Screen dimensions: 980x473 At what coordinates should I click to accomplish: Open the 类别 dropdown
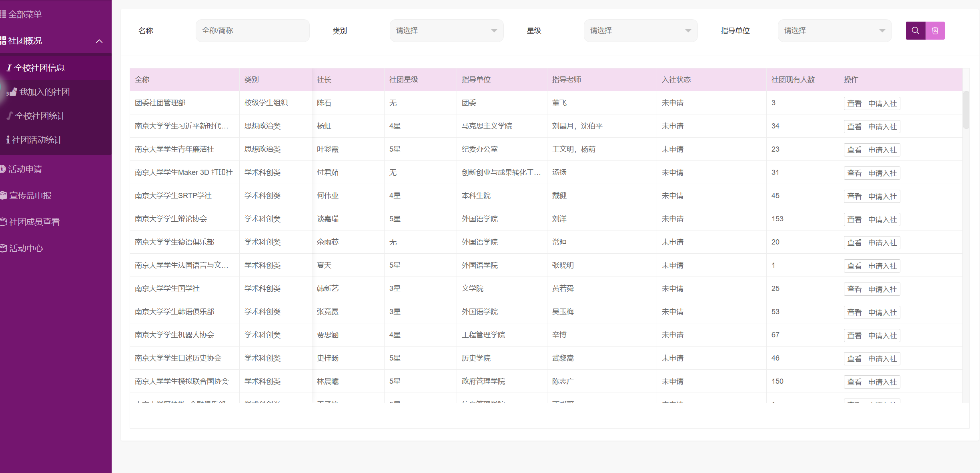pyautogui.click(x=446, y=31)
